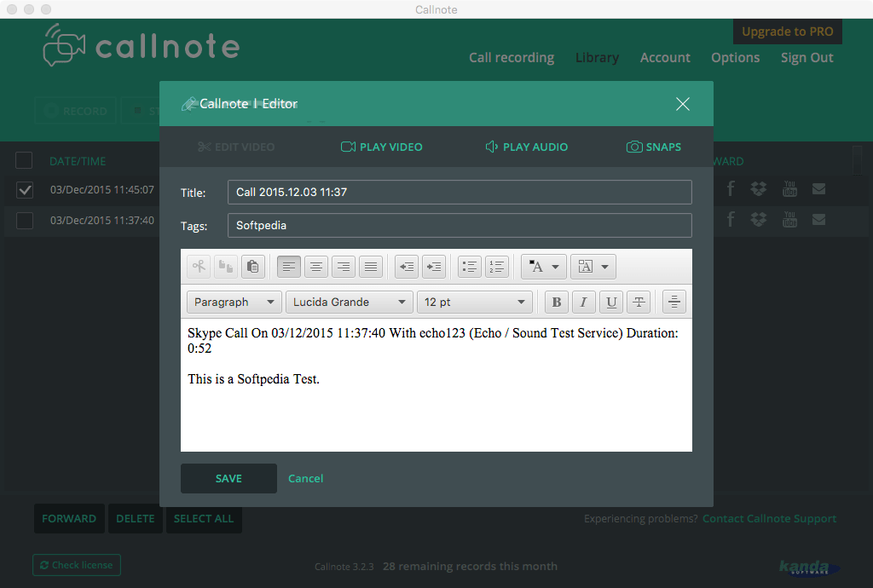Click the Check license button

(x=77, y=565)
